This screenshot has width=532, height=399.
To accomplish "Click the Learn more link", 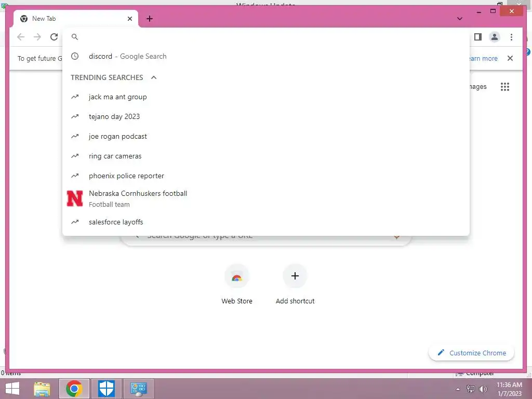I will [483, 58].
